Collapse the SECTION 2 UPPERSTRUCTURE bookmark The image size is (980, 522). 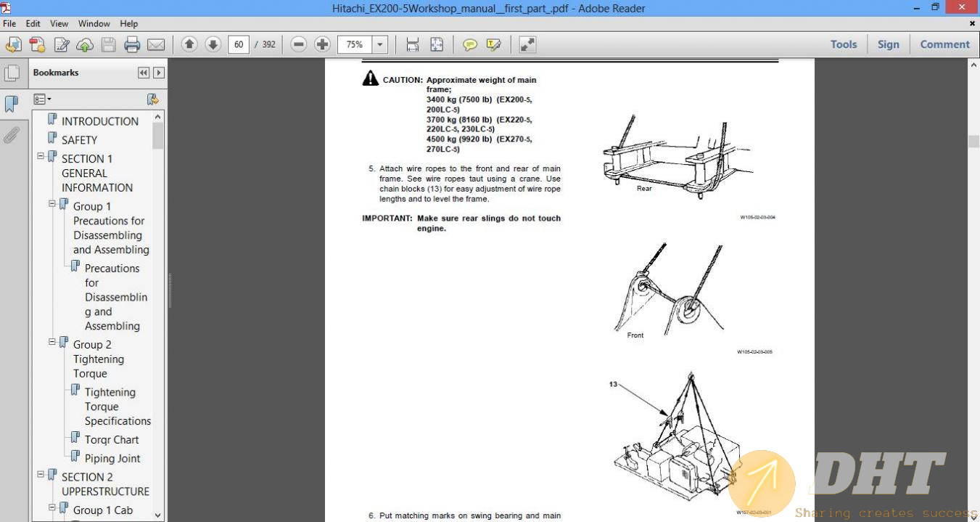click(x=41, y=474)
